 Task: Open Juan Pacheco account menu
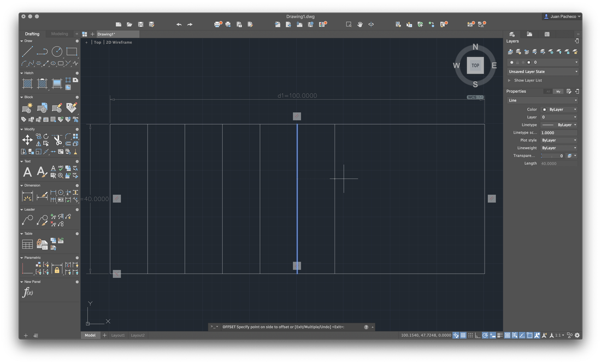click(562, 16)
